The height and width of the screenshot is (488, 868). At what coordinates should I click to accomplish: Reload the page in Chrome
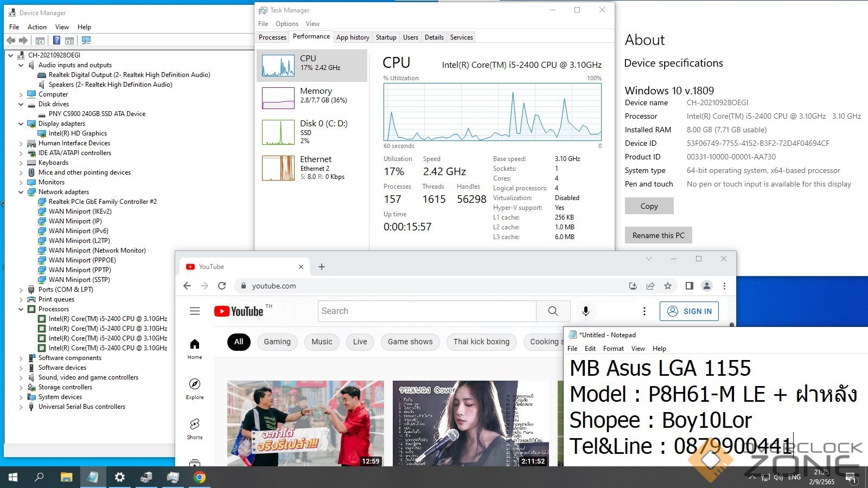pos(222,286)
